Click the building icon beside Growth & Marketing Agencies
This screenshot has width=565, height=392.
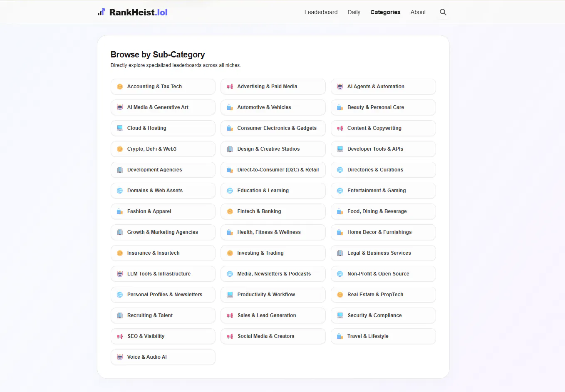tap(120, 232)
